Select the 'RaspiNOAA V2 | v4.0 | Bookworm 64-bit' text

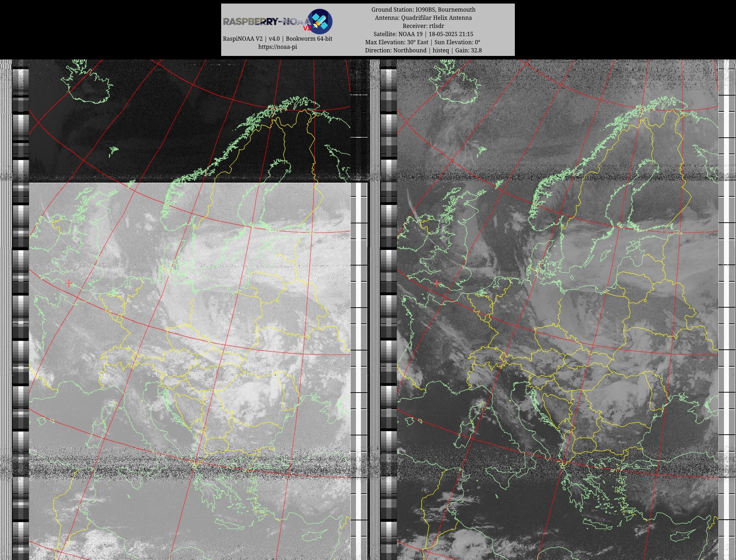(x=277, y=39)
